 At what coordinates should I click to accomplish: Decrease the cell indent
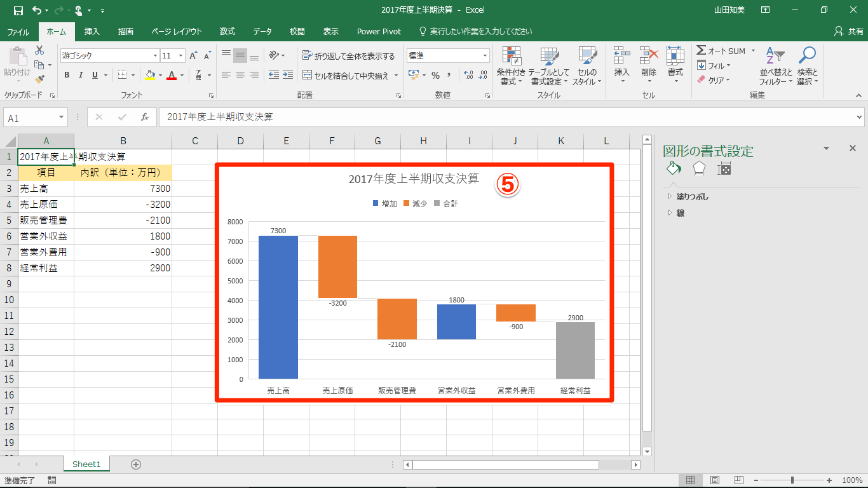274,75
